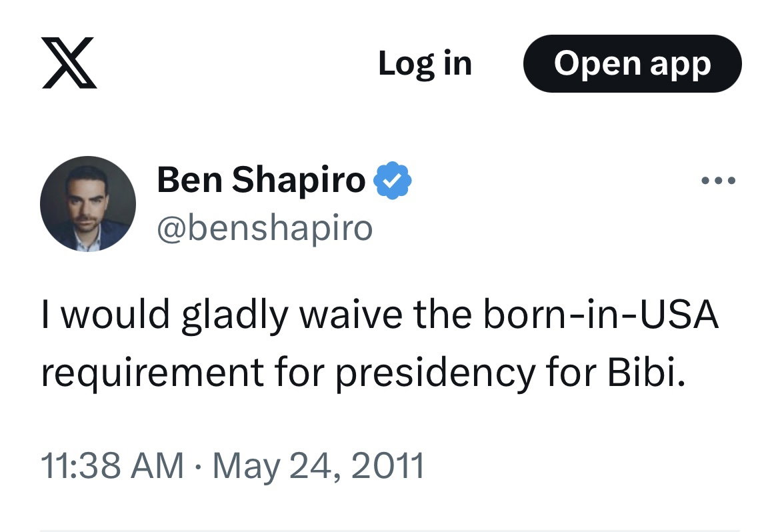The image size is (780, 532).
Task: Click the X logo
Action: (69, 63)
